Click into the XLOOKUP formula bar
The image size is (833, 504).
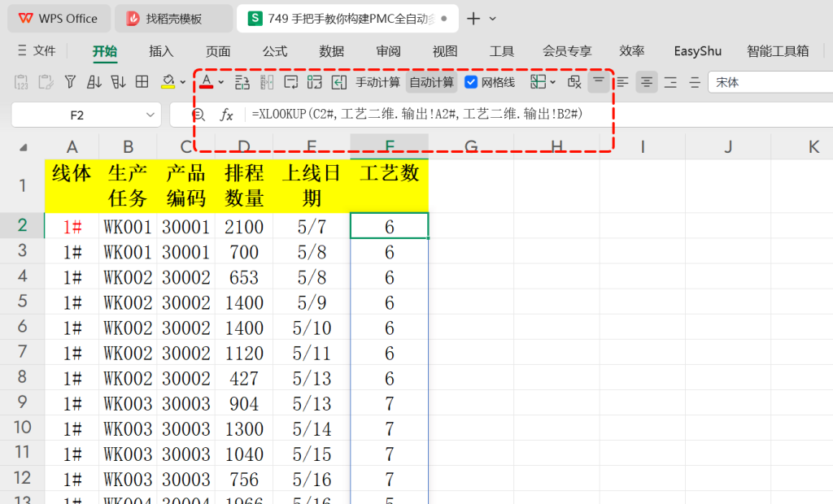[539, 114]
